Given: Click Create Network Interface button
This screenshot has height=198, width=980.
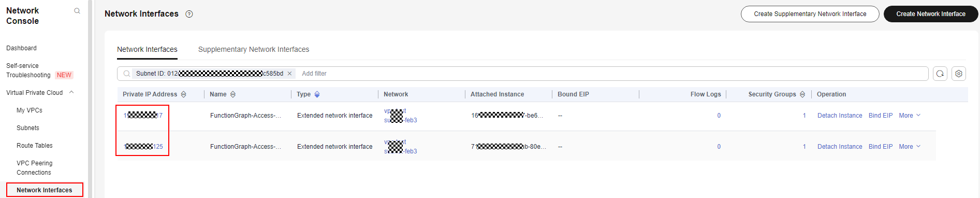Looking at the screenshot, I should [x=931, y=14].
